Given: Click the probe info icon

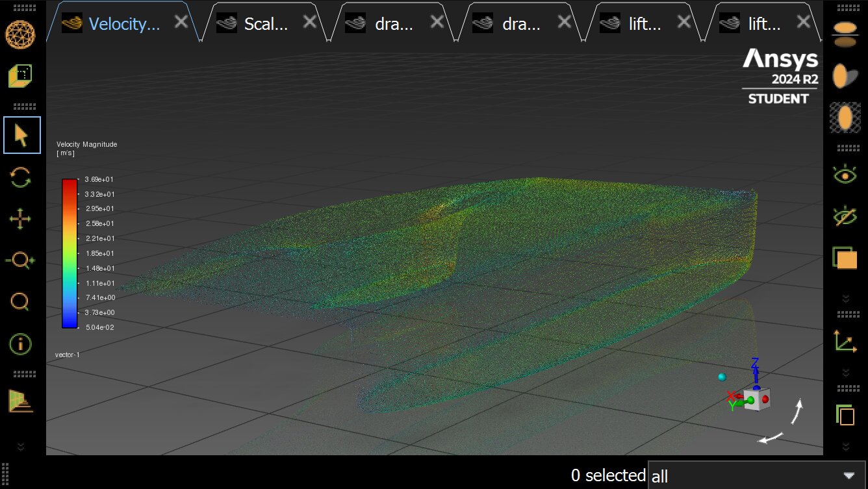Looking at the screenshot, I should (21, 344).
